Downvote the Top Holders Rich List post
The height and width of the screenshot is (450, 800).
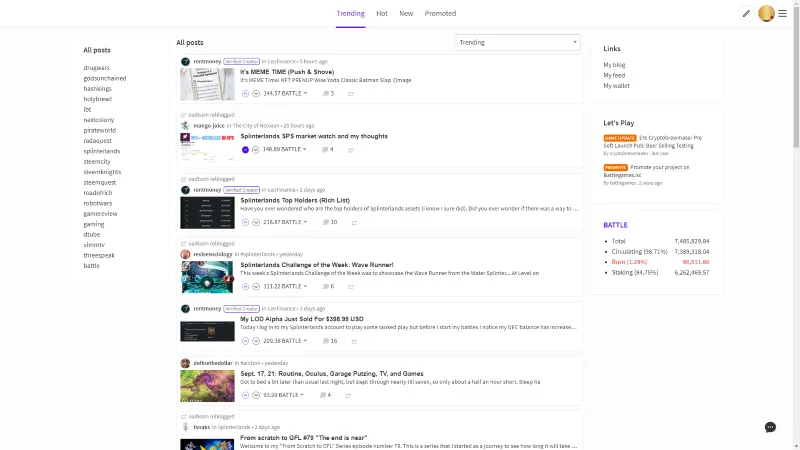(256, 222)
